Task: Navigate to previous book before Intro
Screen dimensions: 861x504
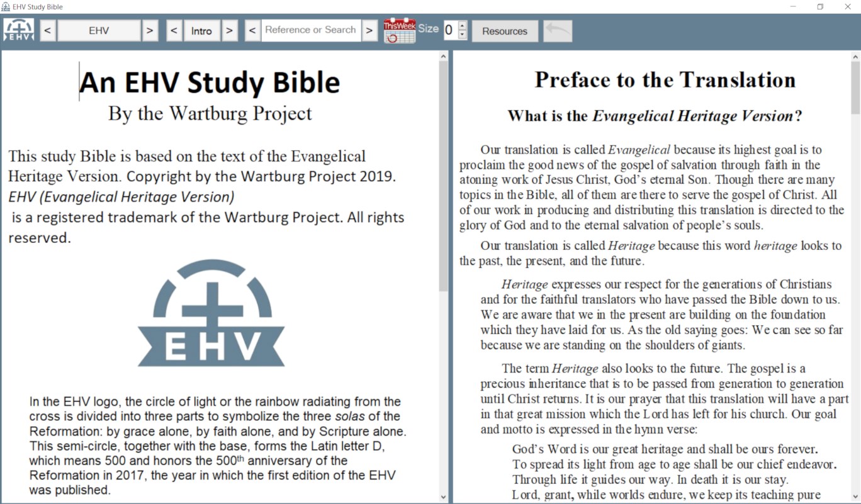Action: coord(174,30)
